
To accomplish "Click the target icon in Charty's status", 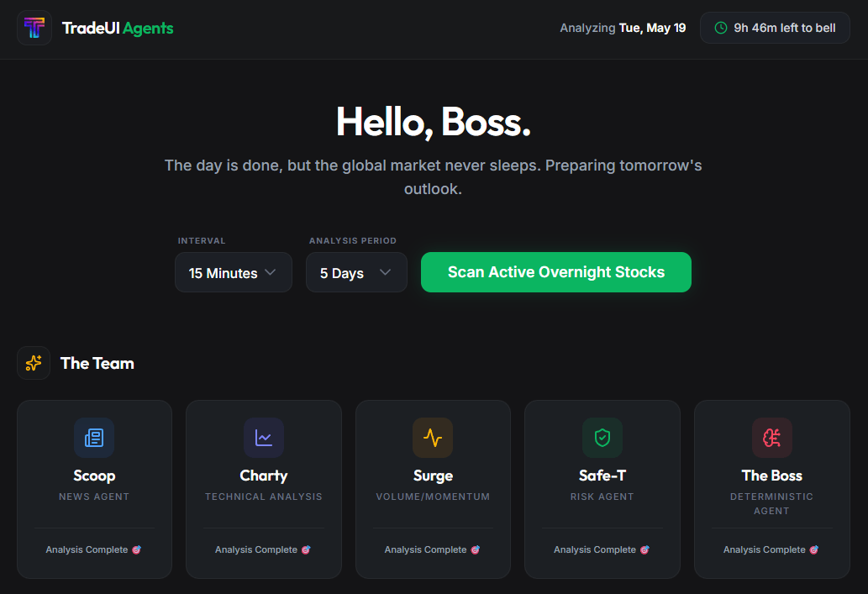I will point(306,549).
